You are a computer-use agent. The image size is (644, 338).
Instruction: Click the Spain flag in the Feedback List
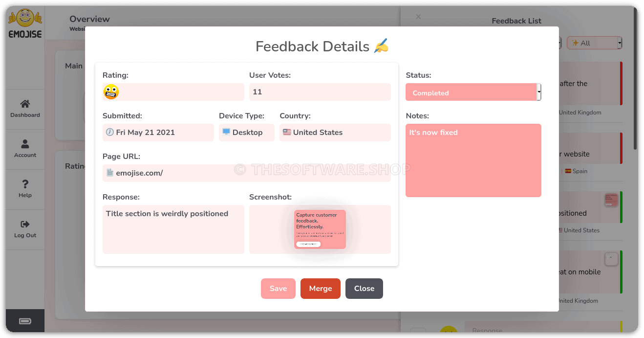(x=568, y=171)
